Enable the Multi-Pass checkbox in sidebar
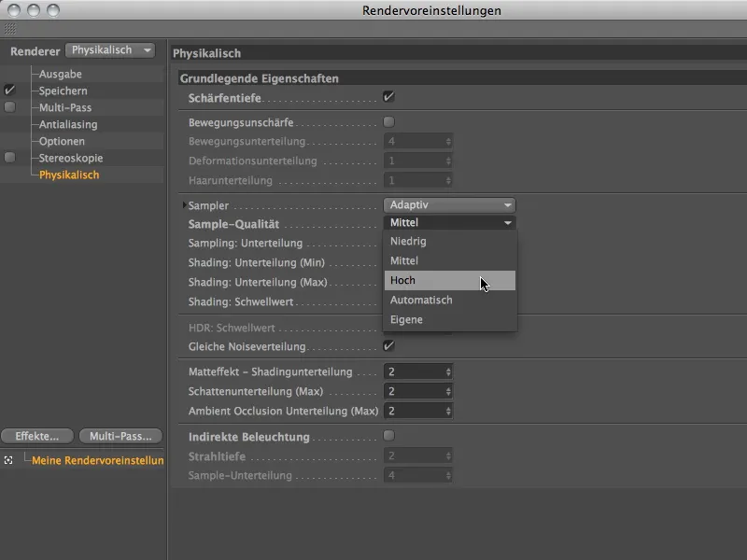747x560 pixels. pos(9,107)
